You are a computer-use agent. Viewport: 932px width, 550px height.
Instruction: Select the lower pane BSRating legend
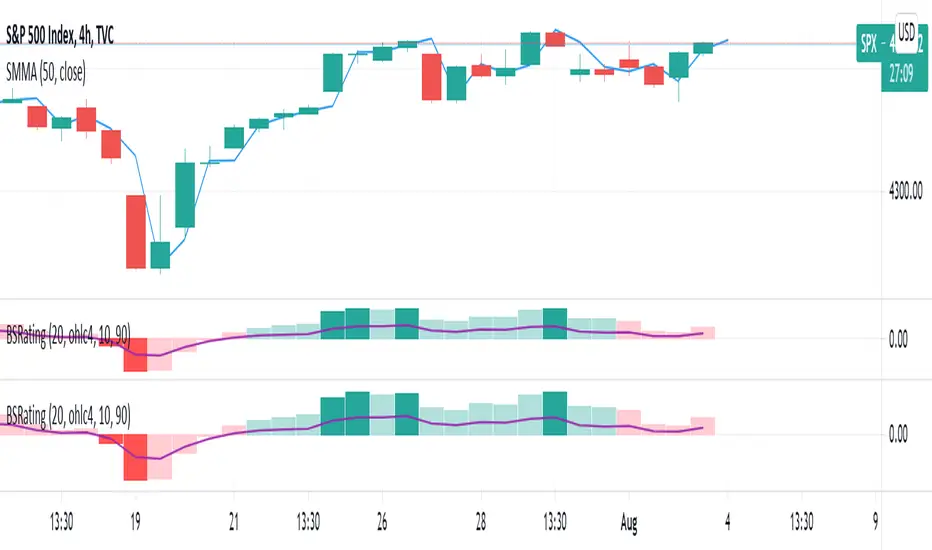coord(68,412)
